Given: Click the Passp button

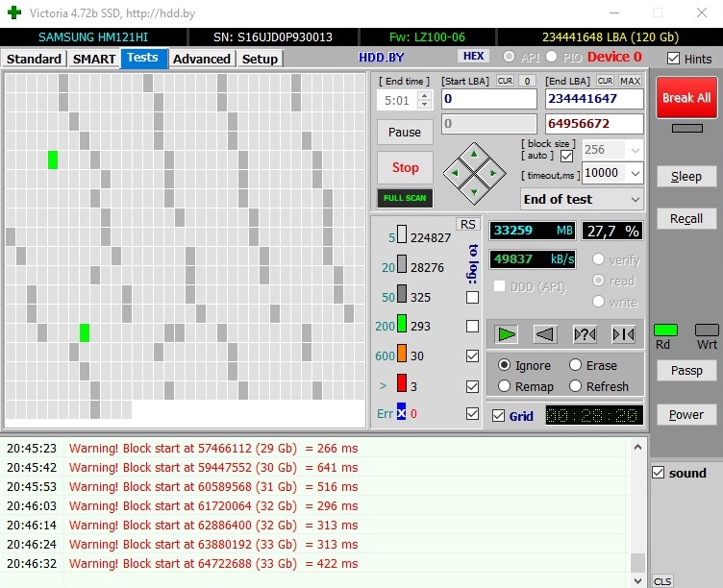Looking at the screenshot, I should tap(686, 371).
